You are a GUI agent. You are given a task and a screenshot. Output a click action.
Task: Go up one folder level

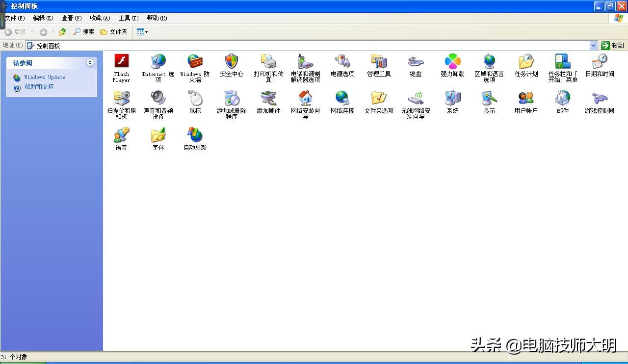click(62, 32)
